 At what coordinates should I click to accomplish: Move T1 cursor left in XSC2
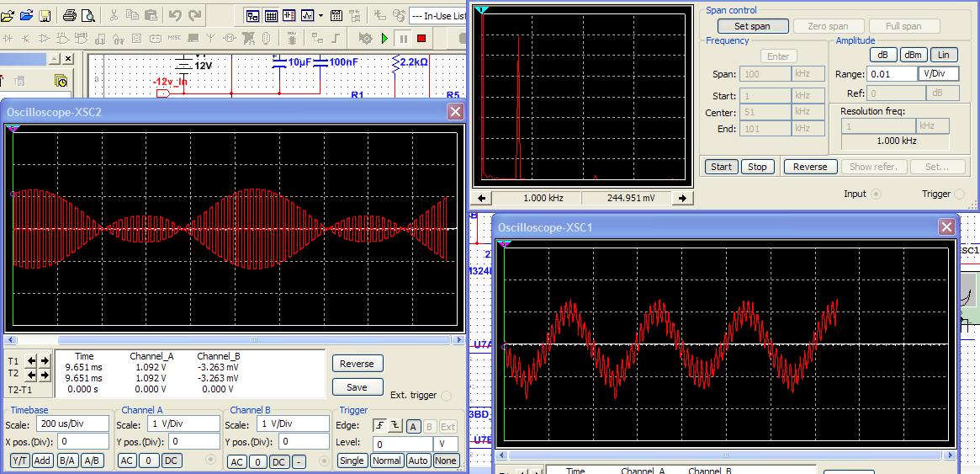(30, 361)
